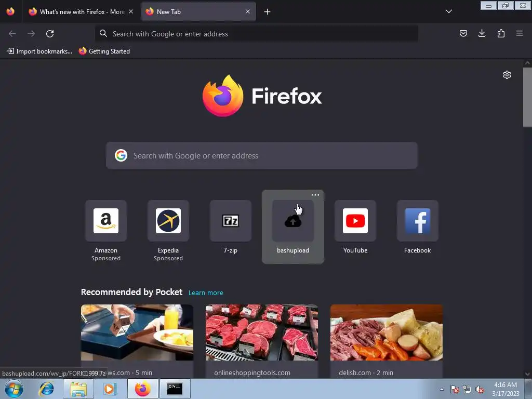The image size is (532, 399).
Task: Click scrollbar down arrow
Action: click(527, 374)
